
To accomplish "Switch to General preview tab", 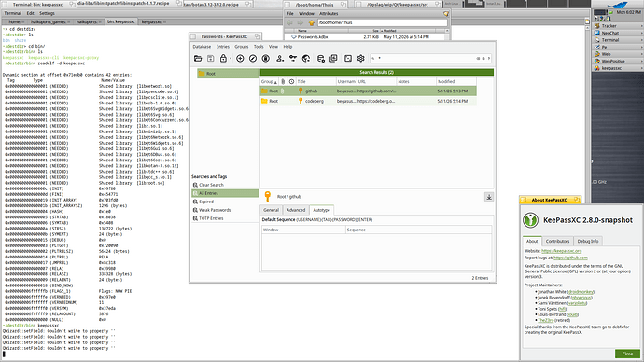I will point(271,210).
